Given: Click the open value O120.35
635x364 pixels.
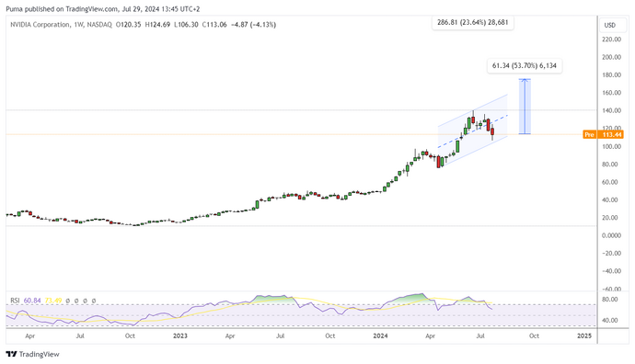Looking at the screenshot, I should tap(128, 25).
